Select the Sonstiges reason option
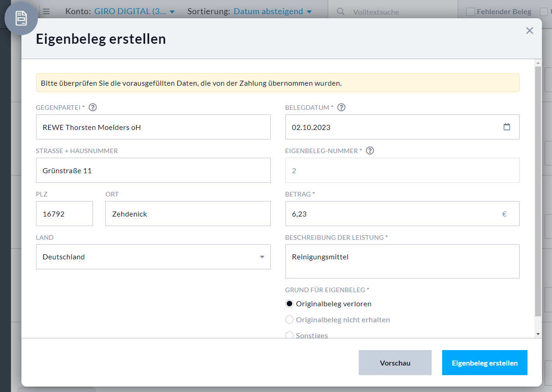 [289, 335]
